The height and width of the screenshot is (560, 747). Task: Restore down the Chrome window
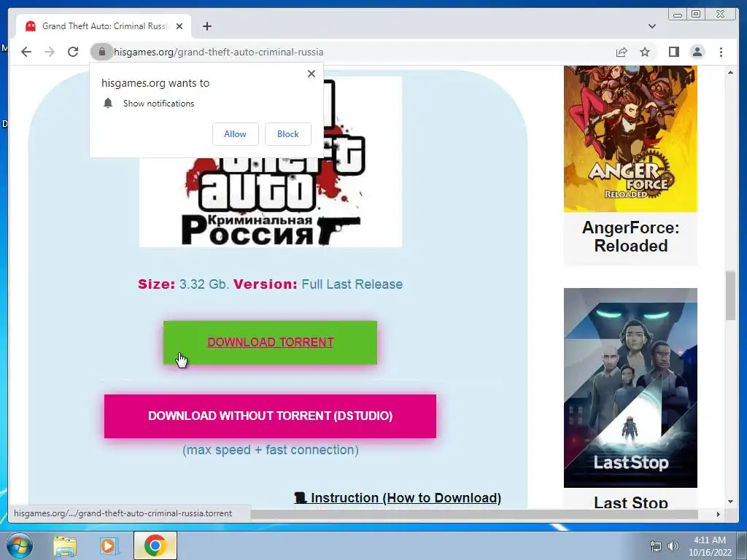coord(696,15)
